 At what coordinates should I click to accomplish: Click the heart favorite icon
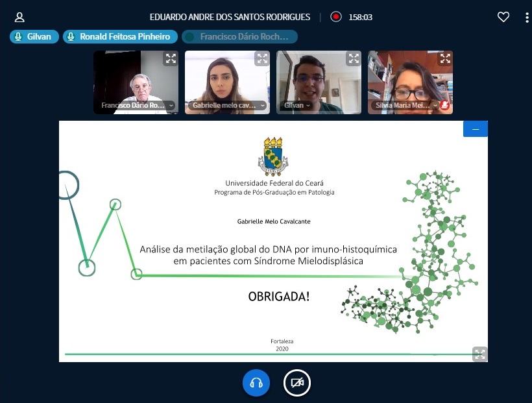(x=503, y=18)
